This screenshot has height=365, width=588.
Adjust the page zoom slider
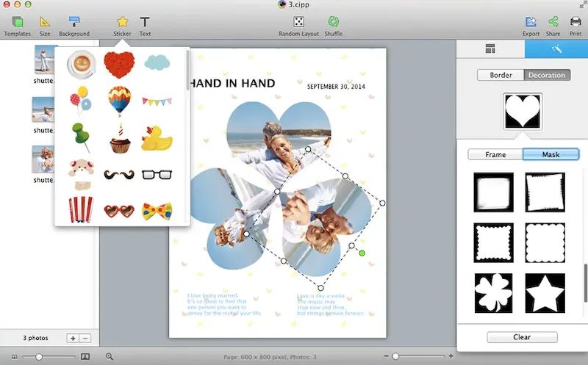[395, 356]
